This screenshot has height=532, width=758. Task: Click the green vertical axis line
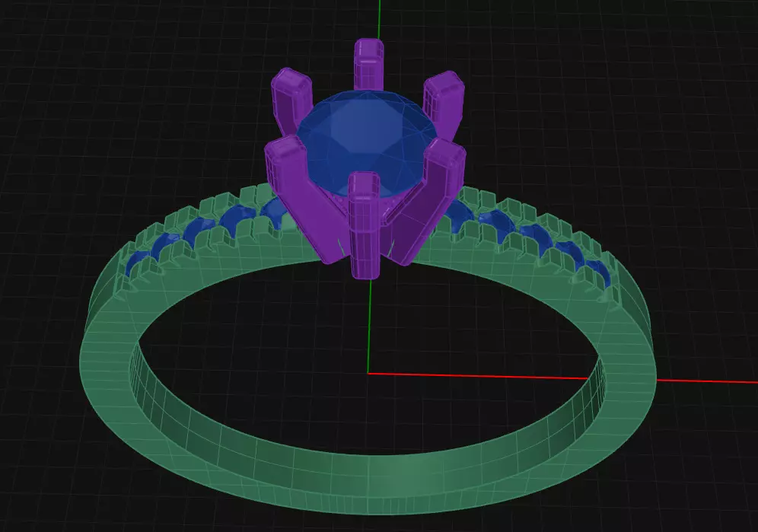370,327
